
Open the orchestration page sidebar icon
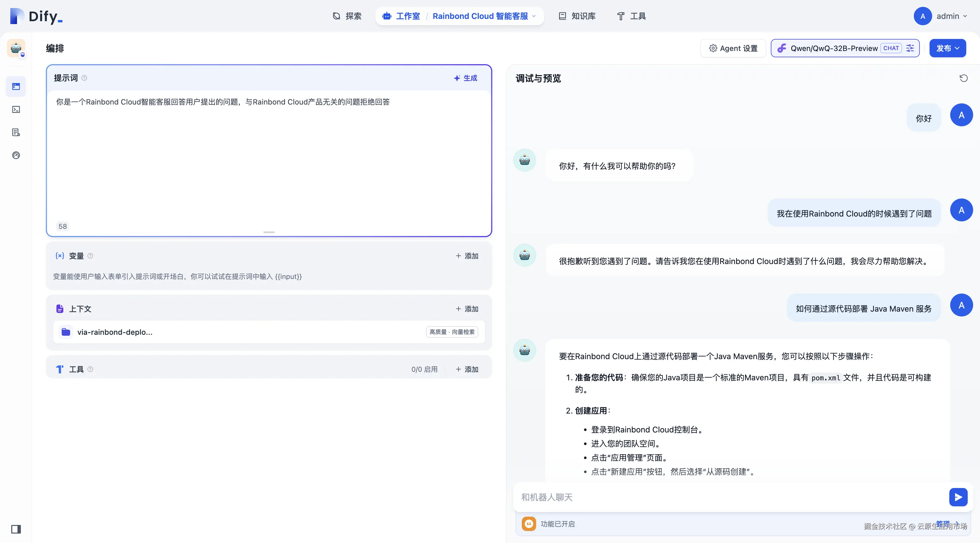(16, 87)
